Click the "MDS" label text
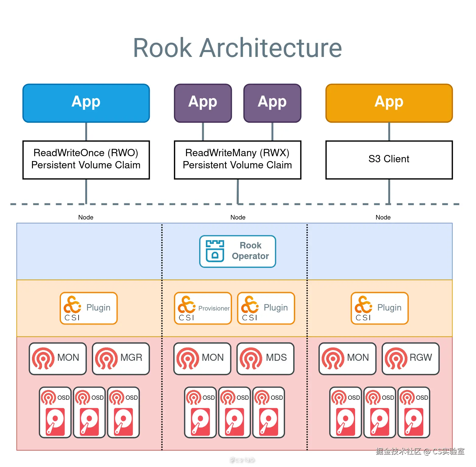This screenshot has width=476, height=467. pyautogui.click(x=276, y=357)
